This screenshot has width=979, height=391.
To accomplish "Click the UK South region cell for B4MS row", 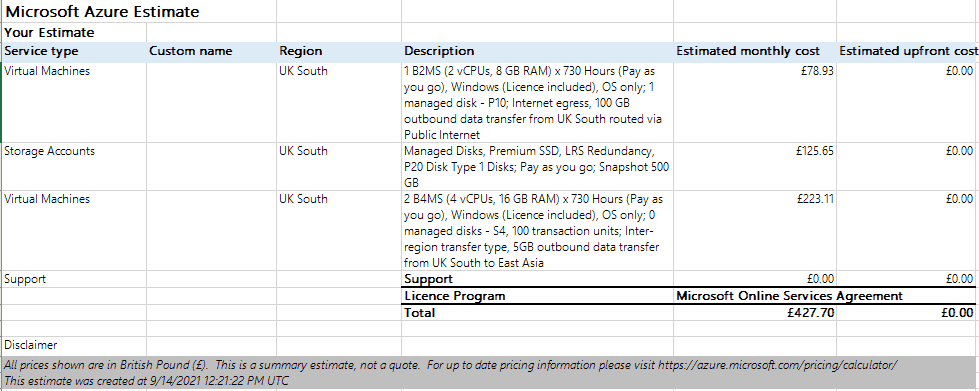I will click(x=339, y=230).
